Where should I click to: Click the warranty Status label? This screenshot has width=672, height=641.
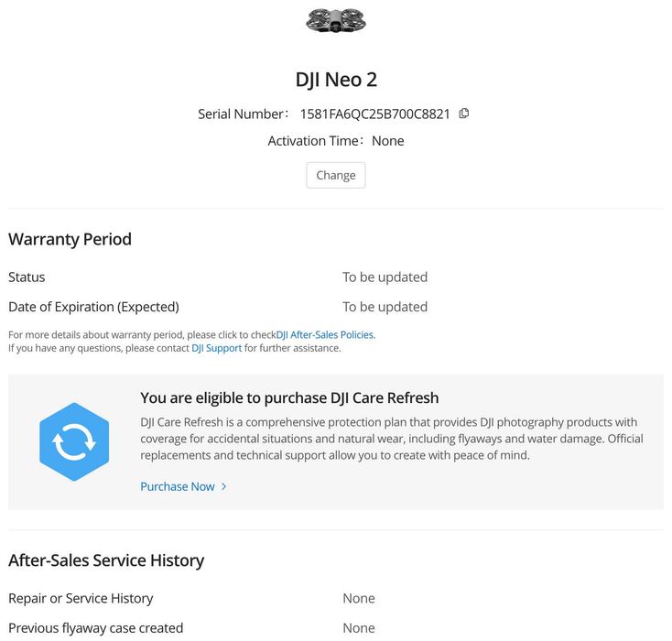(27, 277)
